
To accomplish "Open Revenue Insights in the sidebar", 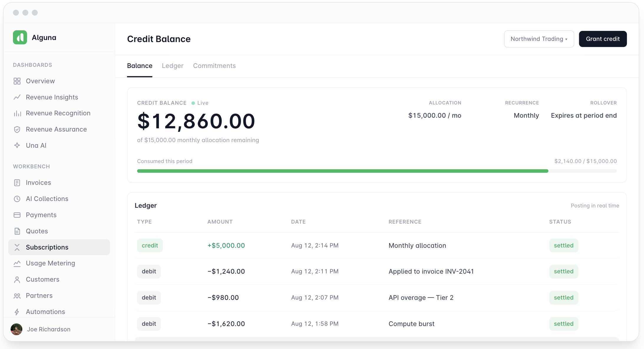I will [x=59, y=97].
